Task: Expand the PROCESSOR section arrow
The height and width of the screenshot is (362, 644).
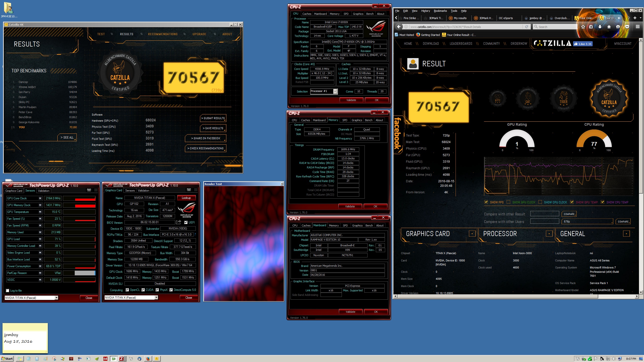Action: (549, 234)
